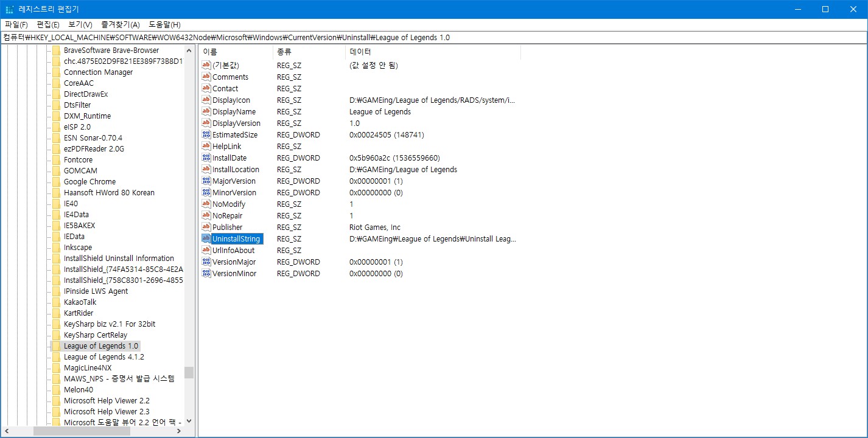Click the tree scroll-up arrow
868x438 pixels.
tap(189, 50)
